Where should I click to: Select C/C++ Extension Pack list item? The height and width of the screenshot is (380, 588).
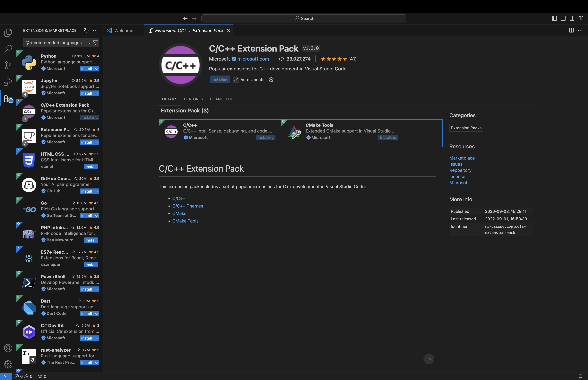pos(60,111)
